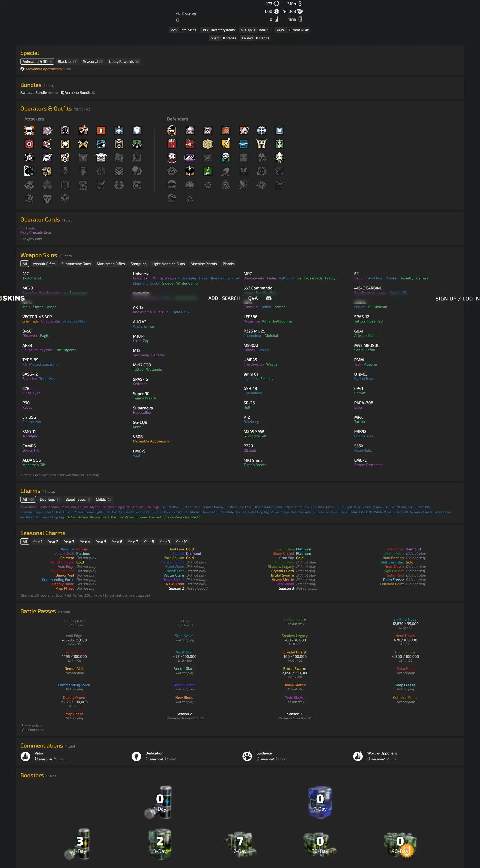Select the Mira purple striped defender icon

190,157
